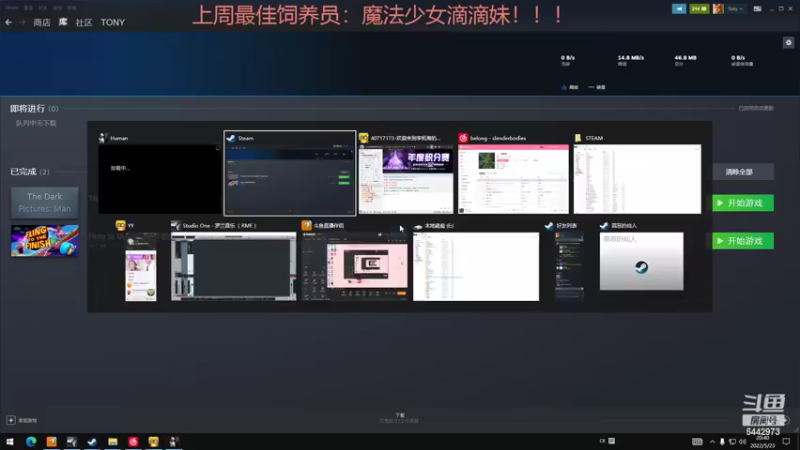This screenshot has width=800, height=450.
Task: Click the 已完成 (2) section heading
Action: (30, 172)
